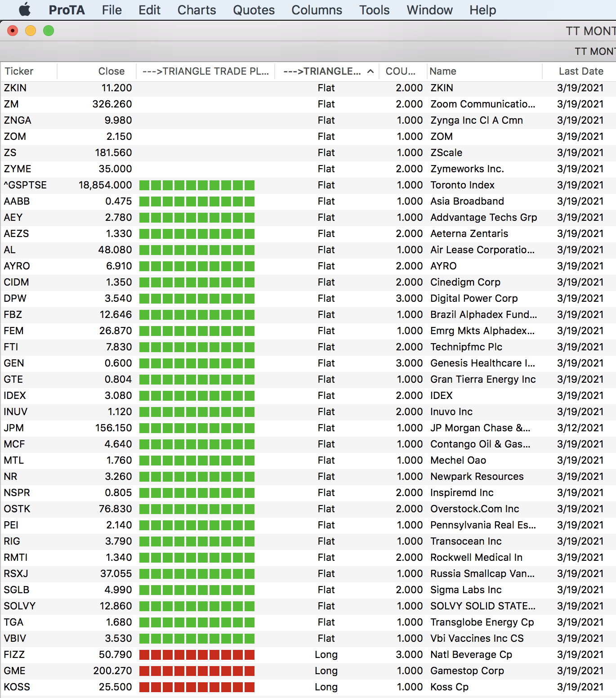Click the name Digital Power Corp
Image resolution: width=616 pixels, height=698 pixels.
tap(474, 299)
